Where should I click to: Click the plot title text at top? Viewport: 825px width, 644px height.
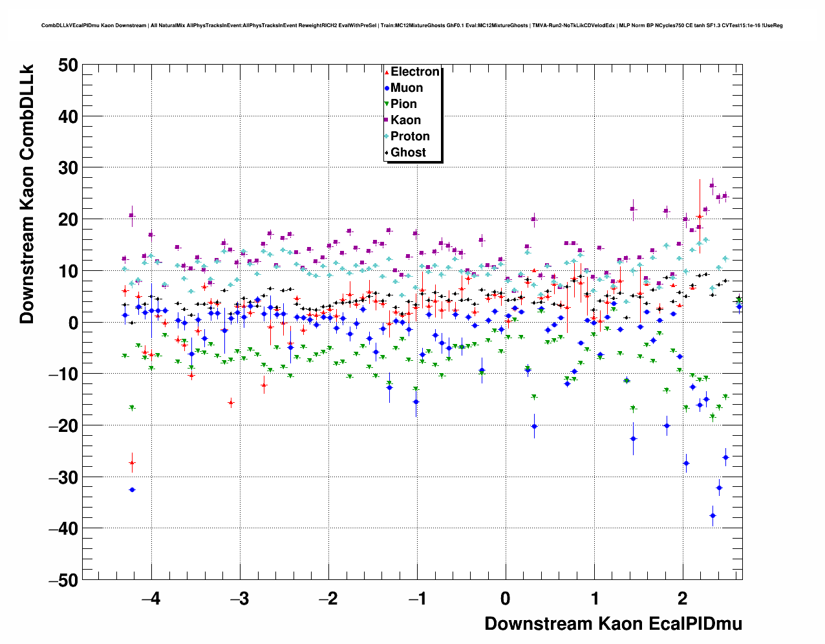coord(412,26)
